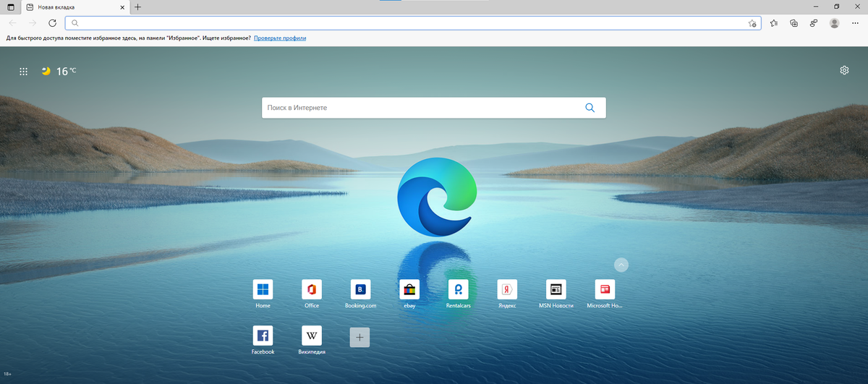Open the ebay quick link
The image size is (868, 384).
409,294
